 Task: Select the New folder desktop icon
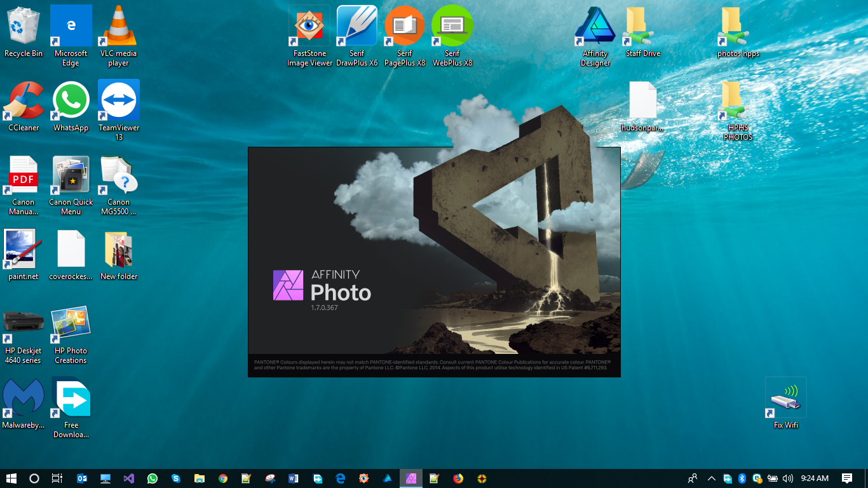118,255
